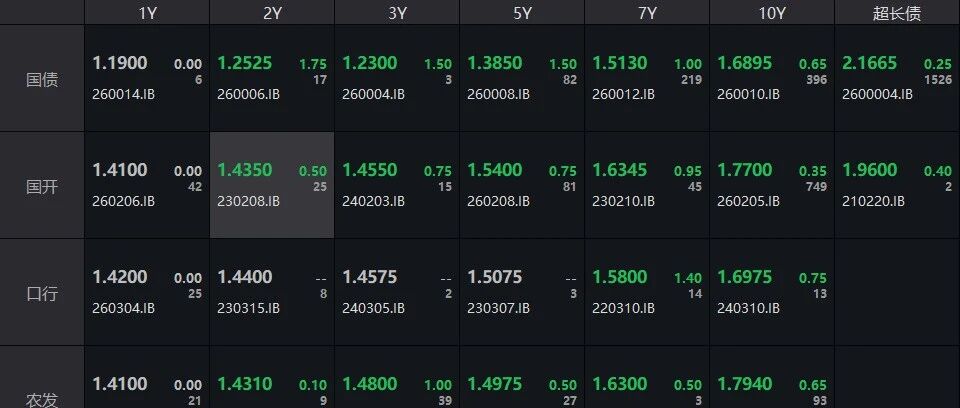Click the 国债 row label
960x408 pixels.
[42, 78]
